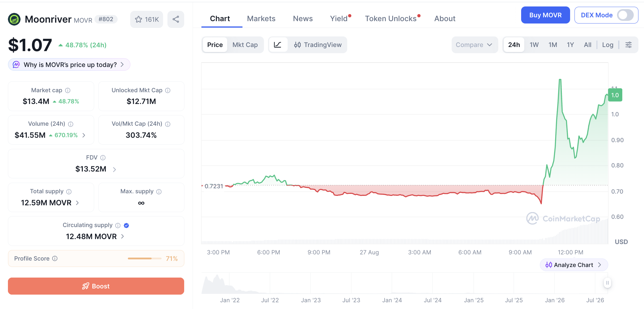Viewport: 644px width, 309px height.
Task: Switch chart to Mkt Cap view
Action: click(x=245, y=45)
